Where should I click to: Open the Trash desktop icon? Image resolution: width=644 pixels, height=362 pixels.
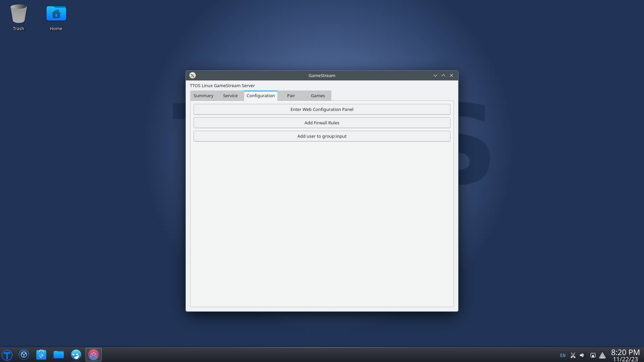point(18,18)
